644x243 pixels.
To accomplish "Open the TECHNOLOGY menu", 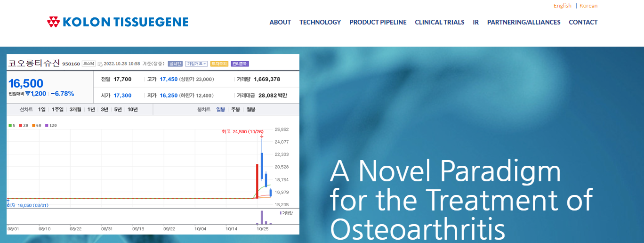I will click(x=320, y=22).
